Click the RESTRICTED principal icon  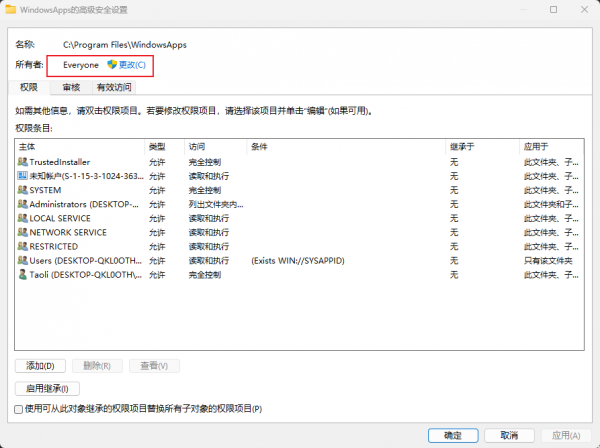23,246
